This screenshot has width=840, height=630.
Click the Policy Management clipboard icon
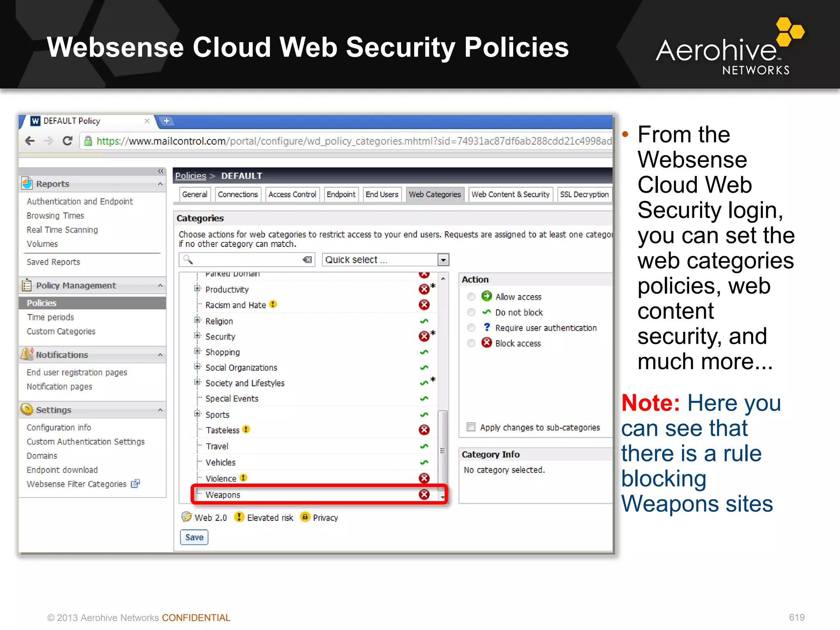(x=27, y=285)
